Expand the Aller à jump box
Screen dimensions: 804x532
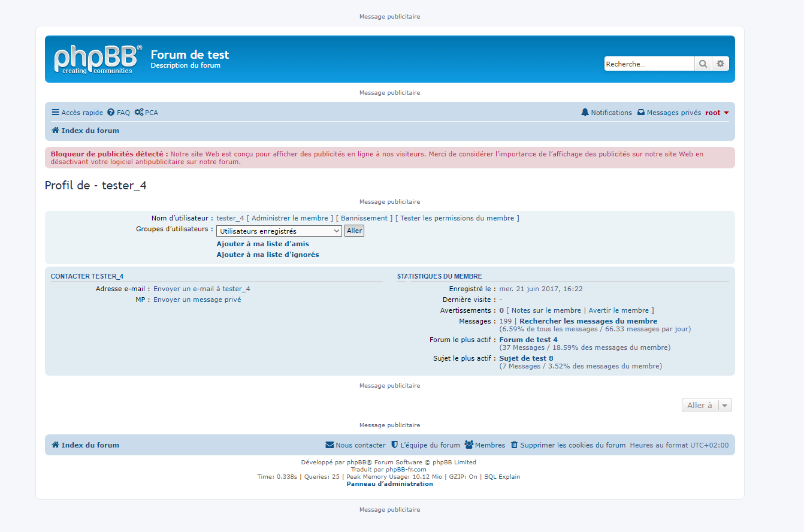[x=706, y=406]
